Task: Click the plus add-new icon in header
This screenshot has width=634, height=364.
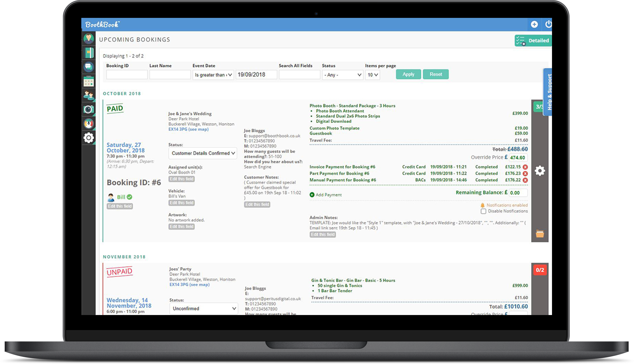Action: pos(534,24)
